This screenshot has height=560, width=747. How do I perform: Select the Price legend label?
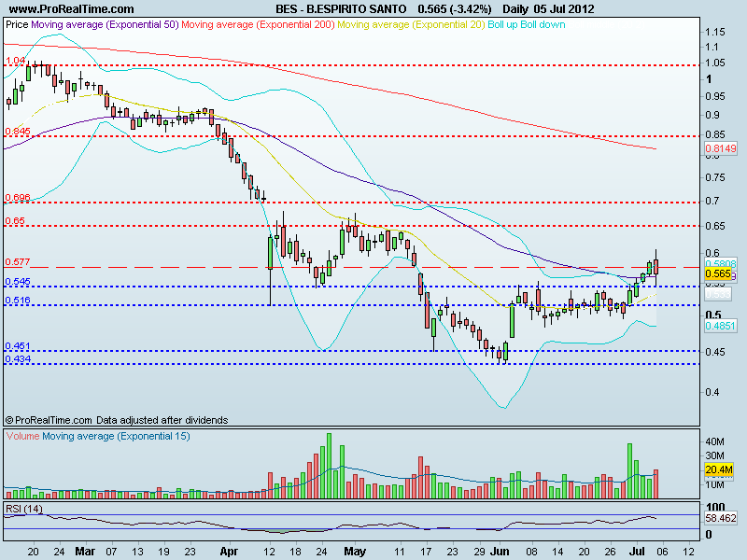(17, 25)
